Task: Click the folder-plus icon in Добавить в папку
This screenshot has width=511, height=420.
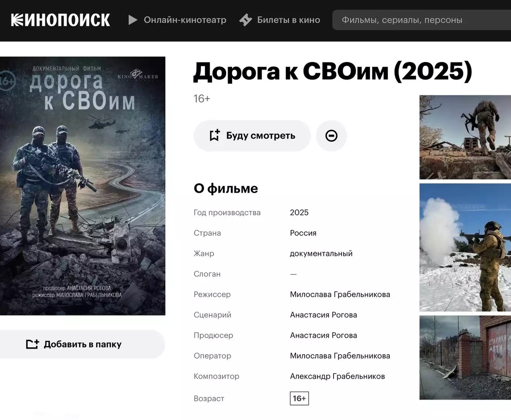Action: [32, 344]
